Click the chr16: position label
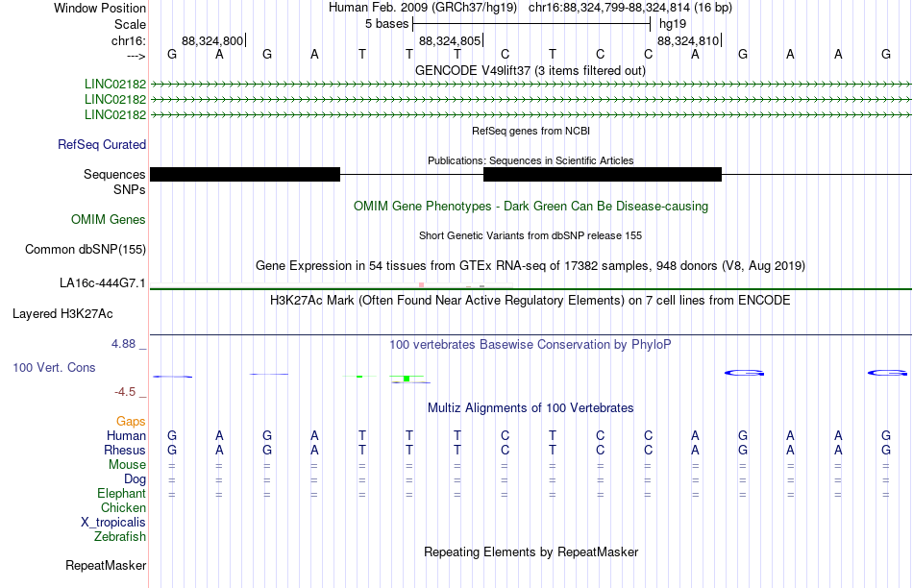Image resolution: width=913 pixels, height=588 pixels. (x=128, y=40)
